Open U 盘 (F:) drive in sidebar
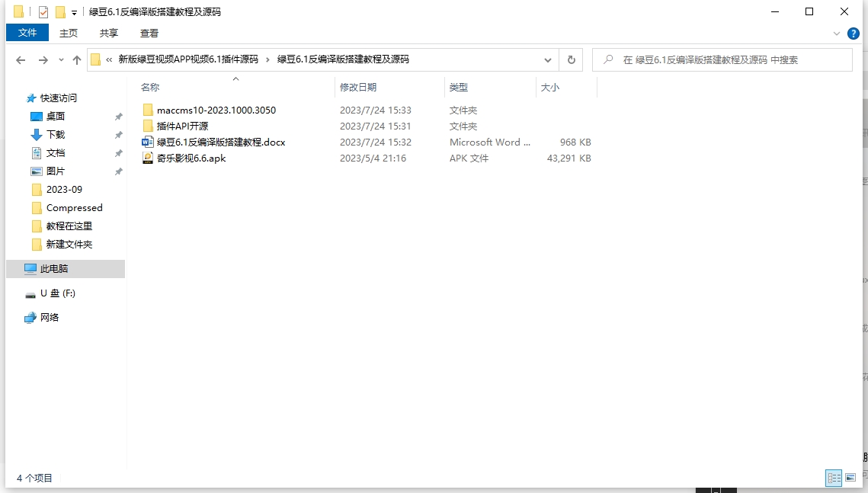The height and width of the screenshot is (493, 868). point(58,293)
